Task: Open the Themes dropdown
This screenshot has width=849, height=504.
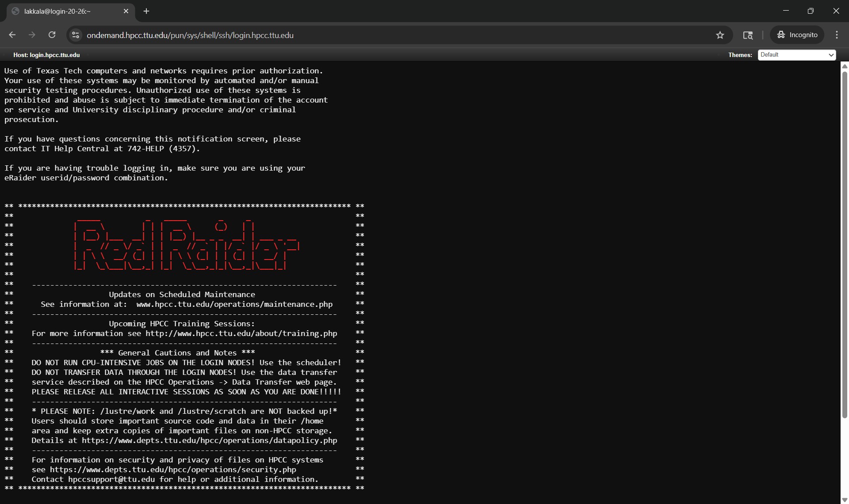Action: tap(796, 55)
